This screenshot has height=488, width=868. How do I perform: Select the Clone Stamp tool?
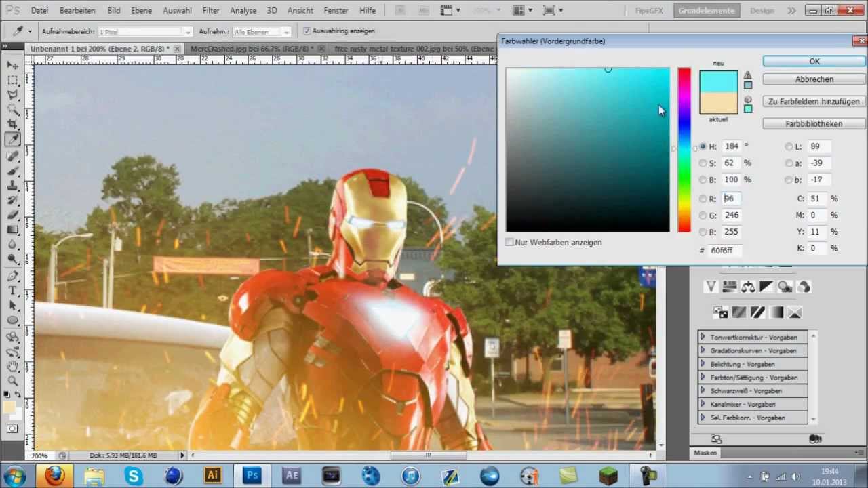[x=12, y=185]
